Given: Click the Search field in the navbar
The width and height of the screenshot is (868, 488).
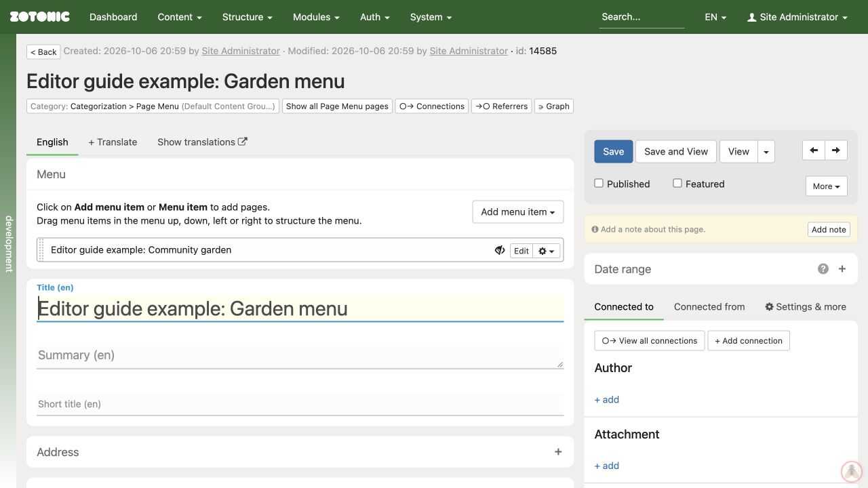Looking at the screenshot, I should 642,17.
